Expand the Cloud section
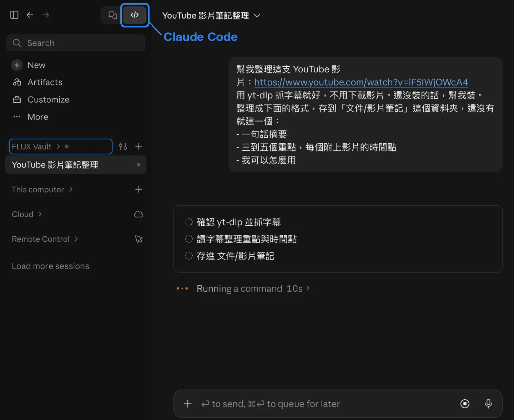Screen dimensions: 514x420 (27, 214)
